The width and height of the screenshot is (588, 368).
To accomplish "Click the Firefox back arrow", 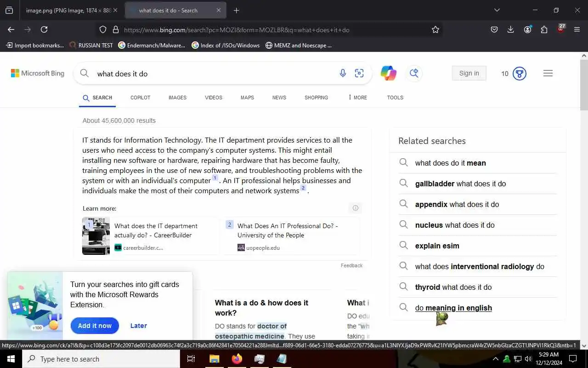I will pos(11,29).
